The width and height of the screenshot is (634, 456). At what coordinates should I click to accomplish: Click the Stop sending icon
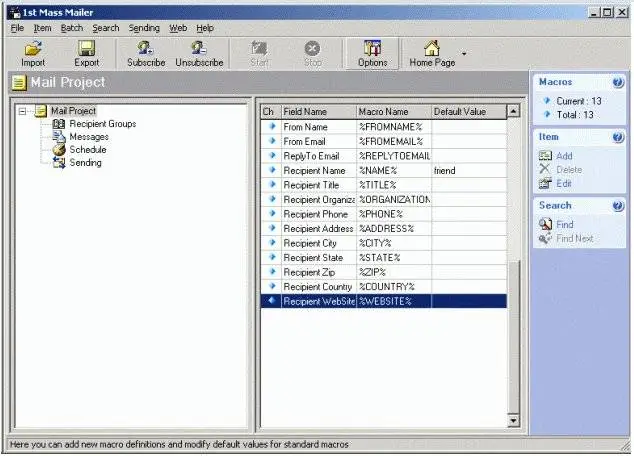pyautogui.click(x=312, y=49)
